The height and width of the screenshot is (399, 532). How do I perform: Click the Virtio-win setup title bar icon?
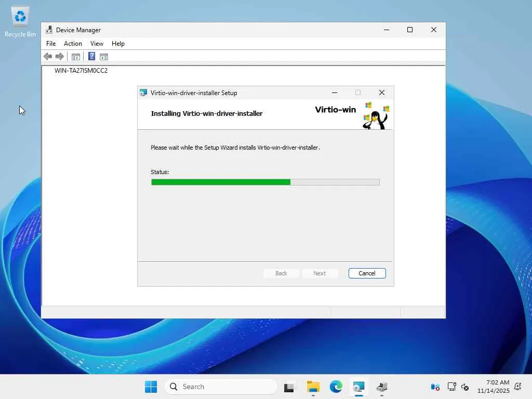(x=143, y=92)
